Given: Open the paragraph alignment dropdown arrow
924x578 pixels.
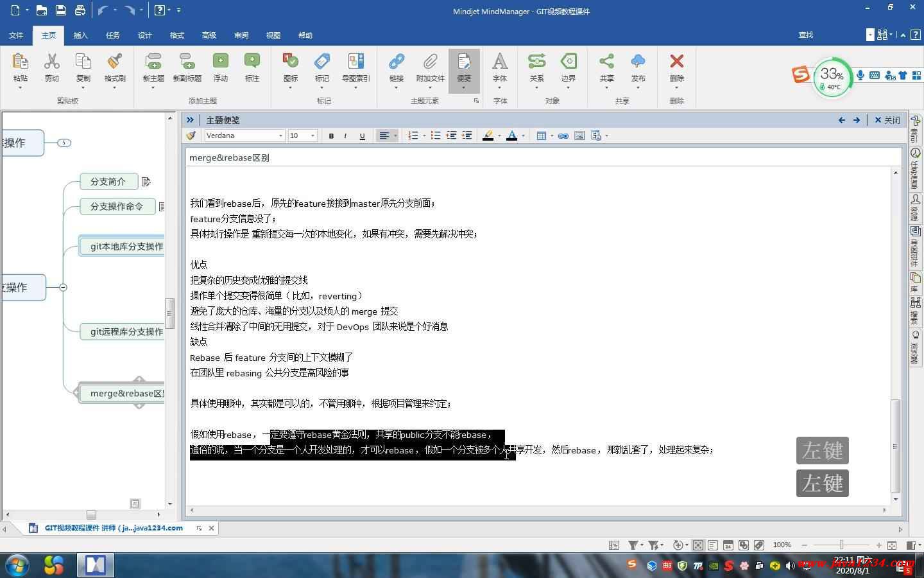Looking at the screenshot, I should (x=395, y=136).
